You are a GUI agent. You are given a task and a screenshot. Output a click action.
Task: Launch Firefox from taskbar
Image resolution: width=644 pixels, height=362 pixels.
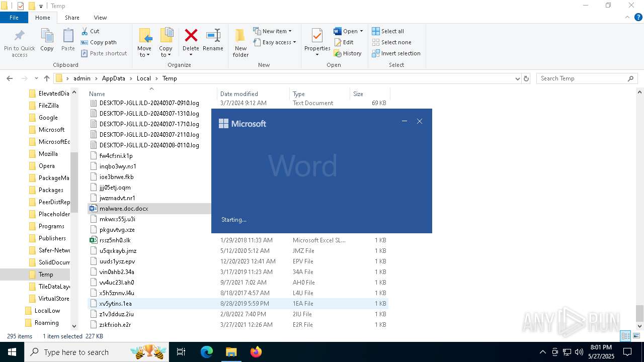(x=256, y=352)
